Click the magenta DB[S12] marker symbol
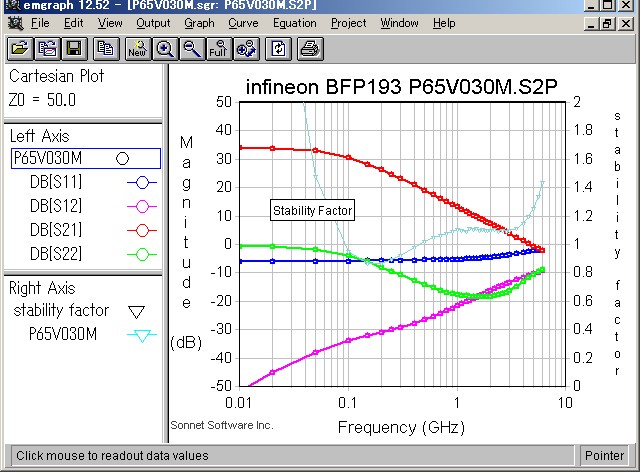The image size is (640, 472). pyautogui.click(x=142, y=206)
